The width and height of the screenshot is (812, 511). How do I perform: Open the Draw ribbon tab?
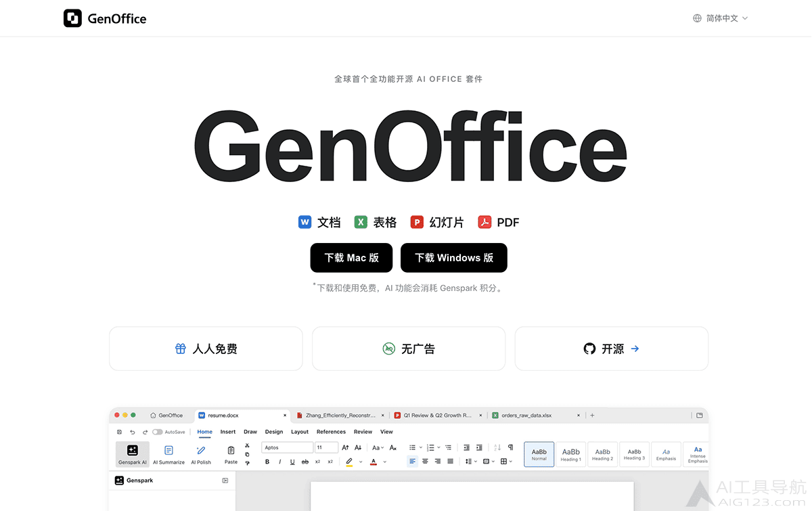tap(250, 432)
